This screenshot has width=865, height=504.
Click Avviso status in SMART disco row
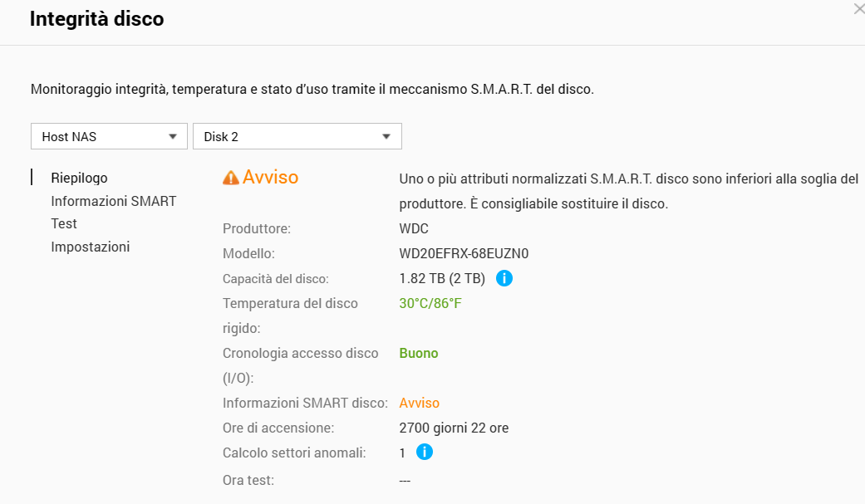click(419, 403)
